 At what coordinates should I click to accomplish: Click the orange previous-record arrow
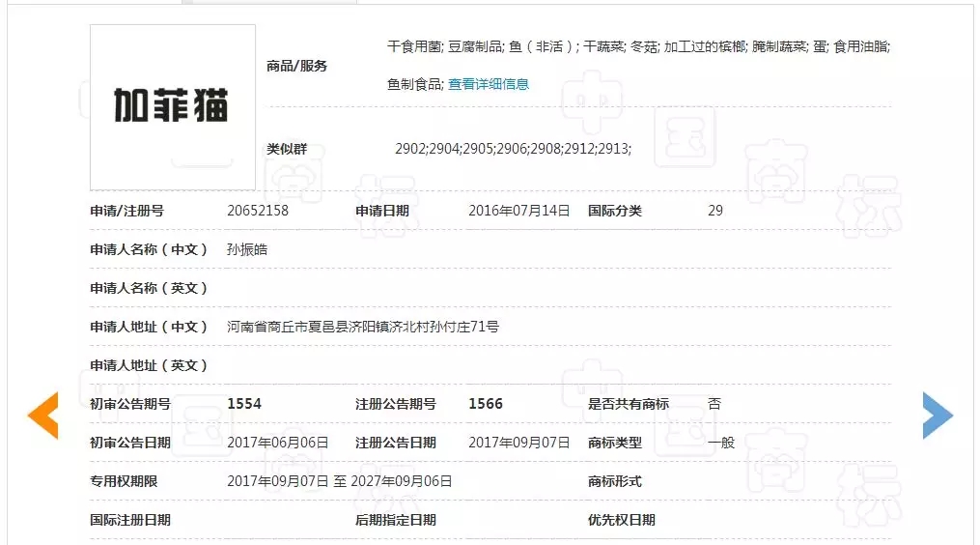43,416
